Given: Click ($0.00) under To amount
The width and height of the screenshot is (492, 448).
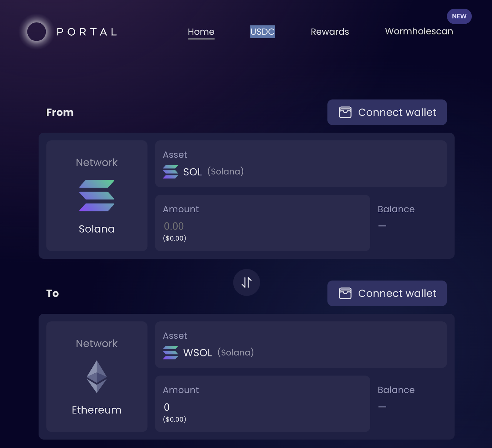Looking at the screenshot, I should click(174, 419).
